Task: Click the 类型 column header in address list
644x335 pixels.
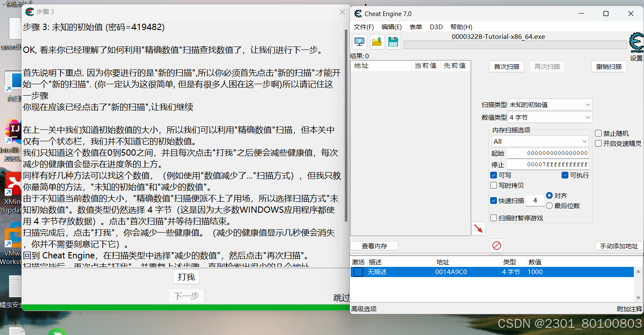Action: click(x=514, y=262)
